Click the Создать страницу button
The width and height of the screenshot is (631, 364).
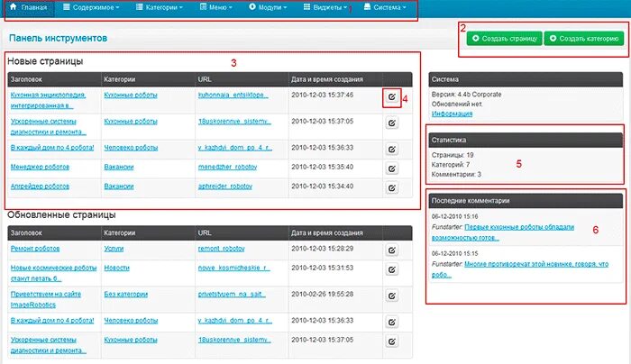pyautogui.click(x=505, y=39)
